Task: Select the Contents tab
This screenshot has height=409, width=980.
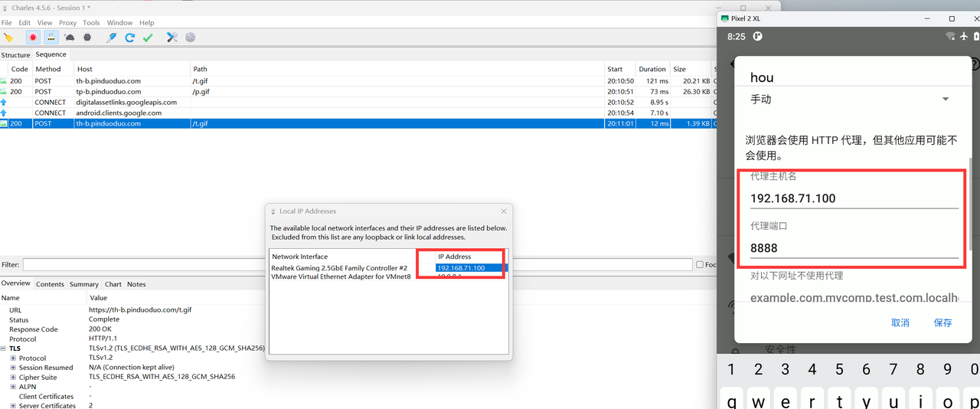Action: (50, 284)
